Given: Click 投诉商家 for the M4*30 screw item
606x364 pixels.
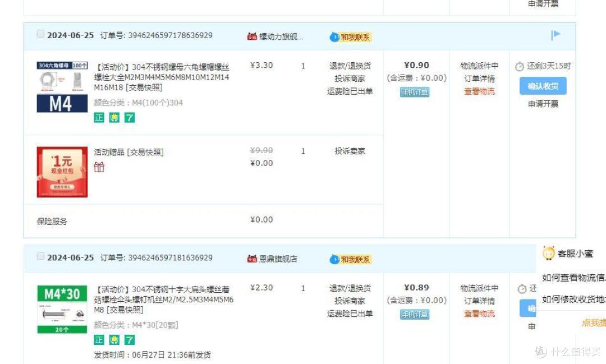Looking at the screenshot, I should (x=350, y=301).
